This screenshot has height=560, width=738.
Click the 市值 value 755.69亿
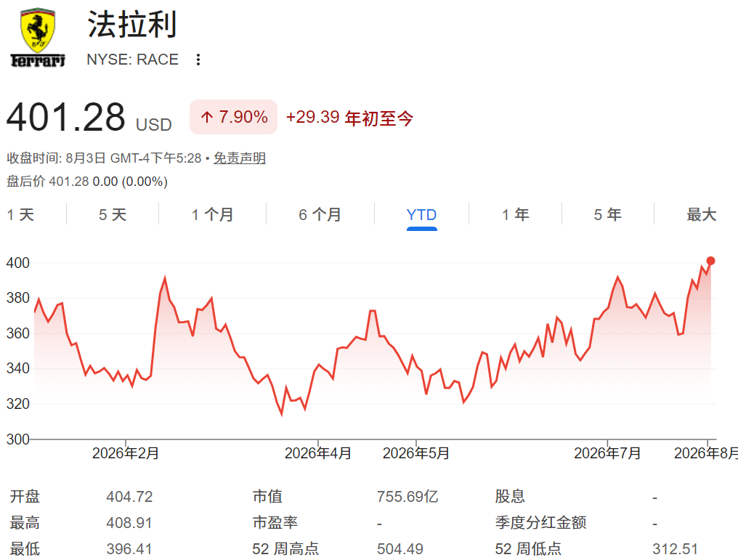click(407, 497)
